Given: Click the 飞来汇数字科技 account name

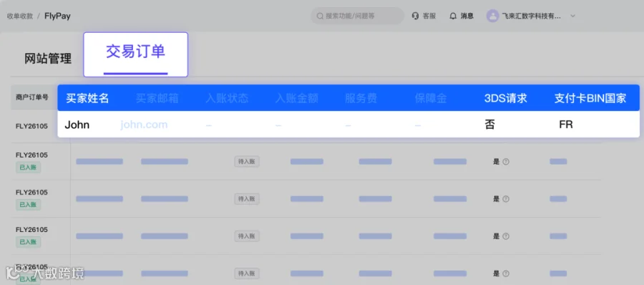Looking at the screenshot, I should click(x=531, y=16).
